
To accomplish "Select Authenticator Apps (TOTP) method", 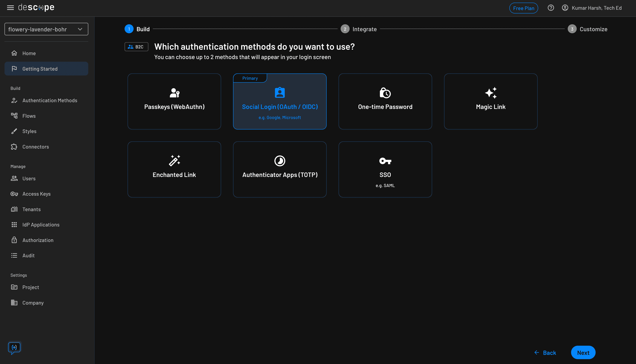I will pos(280,169).
